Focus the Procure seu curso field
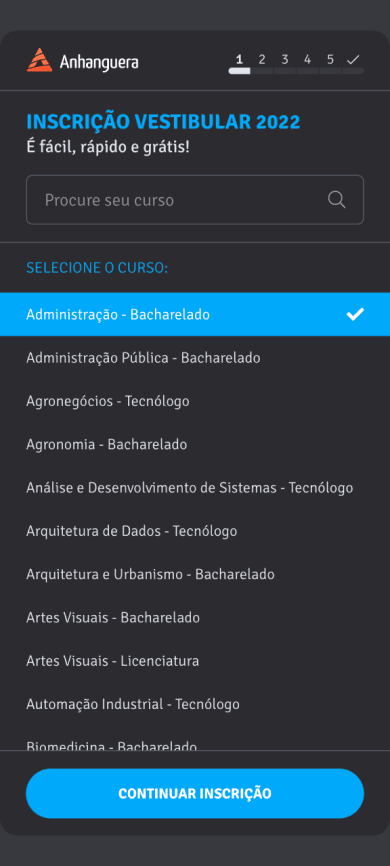Screen dimensions: 390x866 [x=195, y=200]
